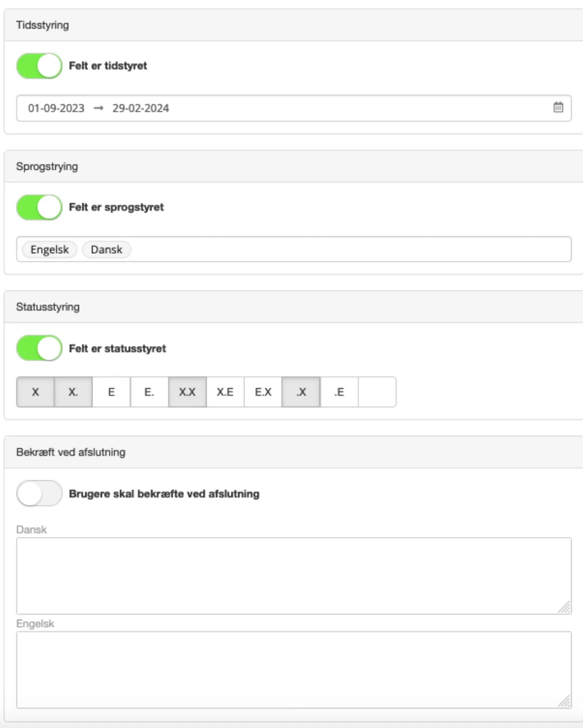The image size is (583, 728).
Task: Toggle the "Felt er tidstyret" switch
Action: coord(39,66)
